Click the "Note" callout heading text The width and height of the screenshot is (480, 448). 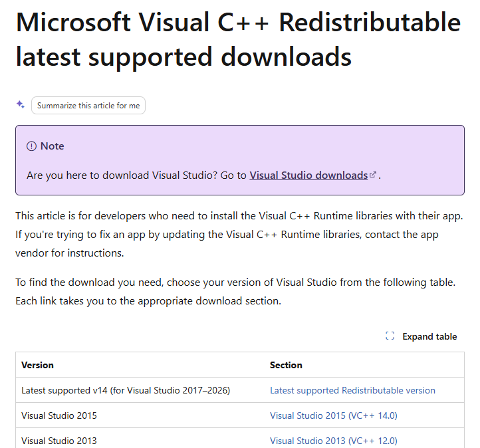53,146
